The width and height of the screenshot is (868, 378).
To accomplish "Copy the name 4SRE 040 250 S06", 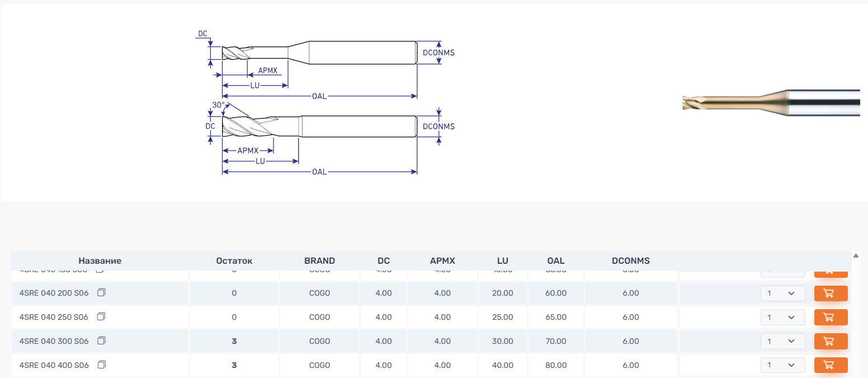I will [101, 317].
